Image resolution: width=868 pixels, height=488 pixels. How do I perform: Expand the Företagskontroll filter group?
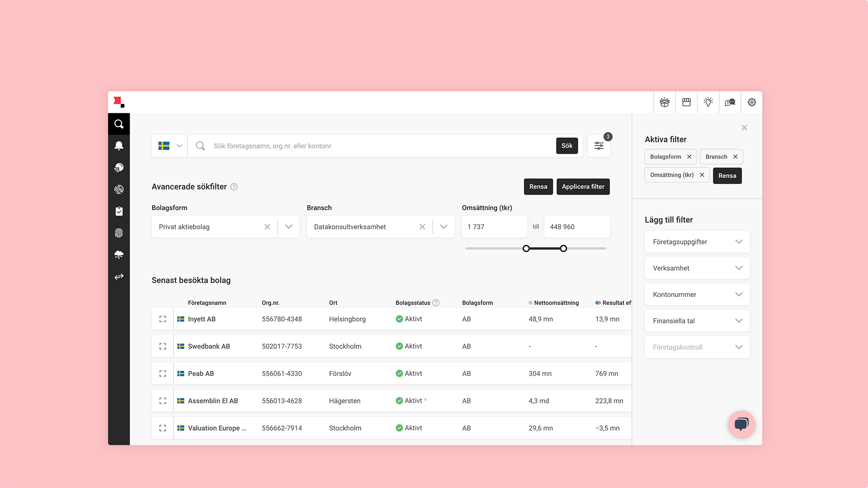697,347
